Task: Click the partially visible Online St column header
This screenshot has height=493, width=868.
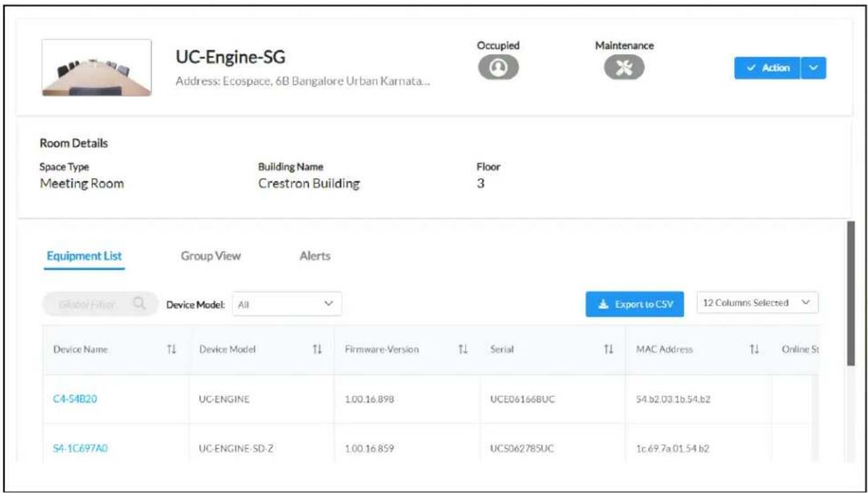Action: pos(799,350)
